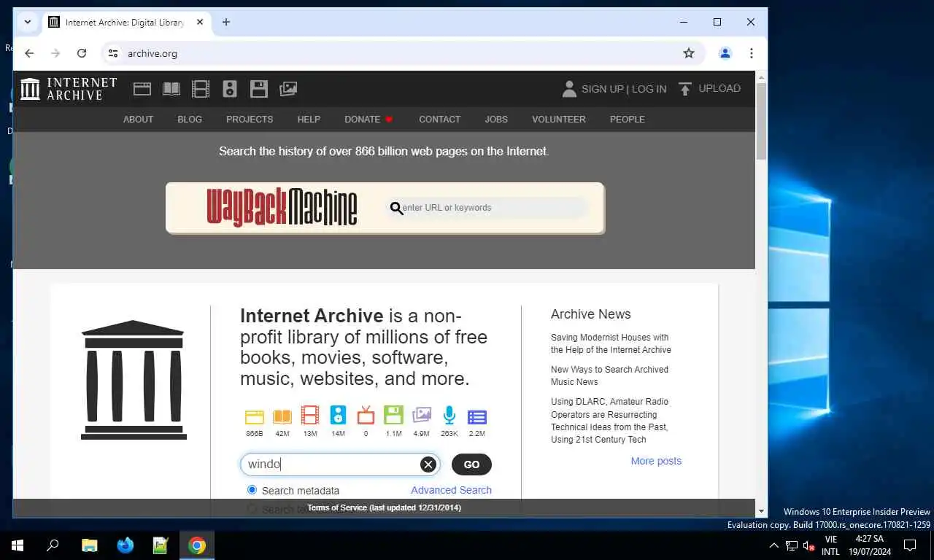The width and height of the screenshot is (934, 560).
Task: Go back to previous page
Action: coord(29,53)
